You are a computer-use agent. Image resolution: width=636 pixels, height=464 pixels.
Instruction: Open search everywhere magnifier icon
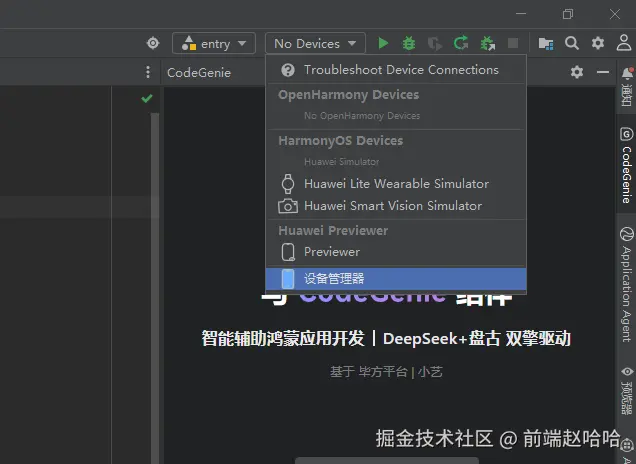pos(572,43)
